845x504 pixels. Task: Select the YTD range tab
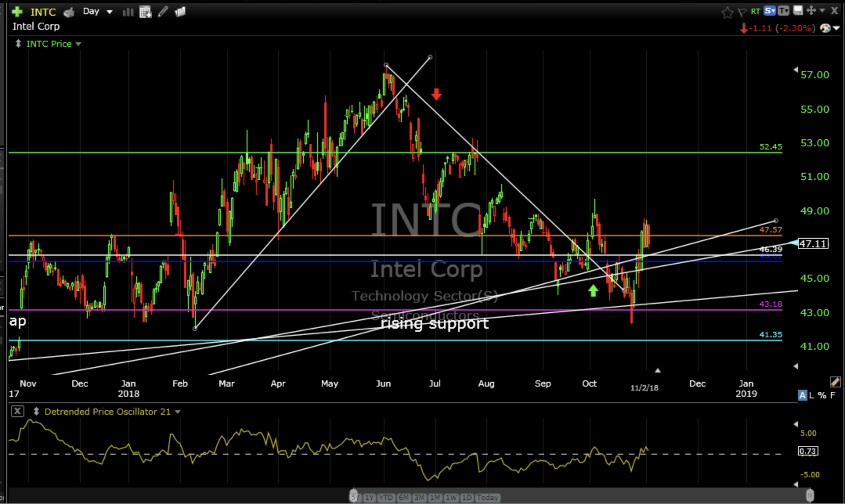pos(386,497)
